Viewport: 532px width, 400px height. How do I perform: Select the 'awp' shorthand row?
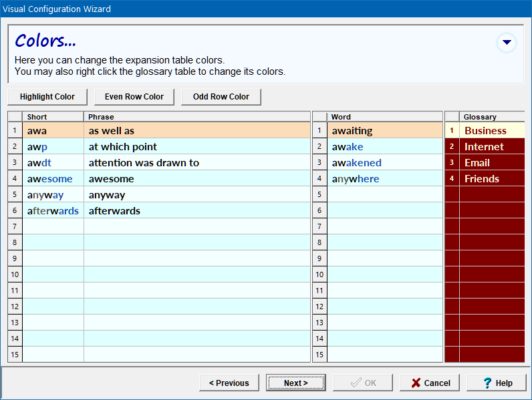tap(37, 147)
